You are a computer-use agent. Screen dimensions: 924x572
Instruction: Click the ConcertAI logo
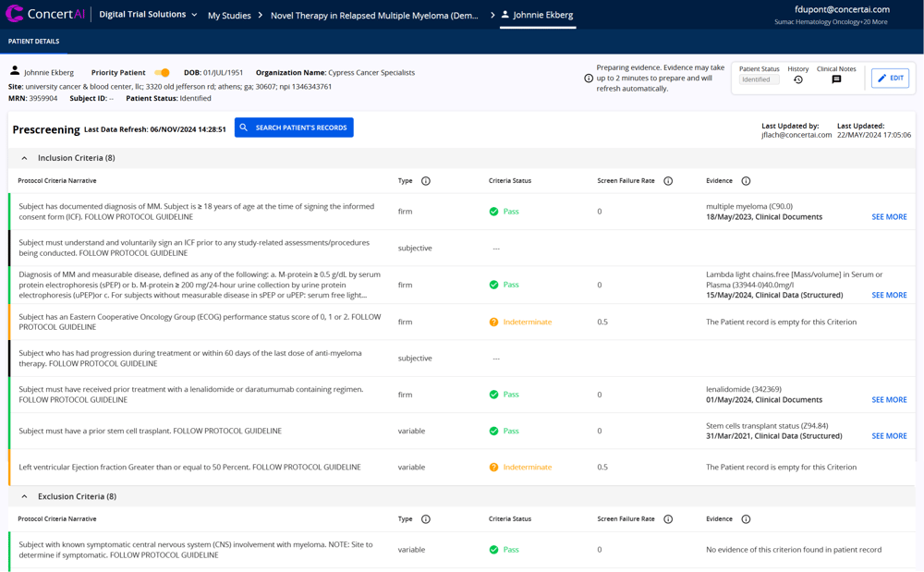[46, 15]
